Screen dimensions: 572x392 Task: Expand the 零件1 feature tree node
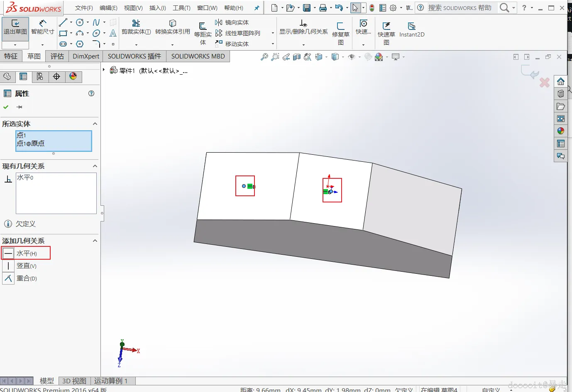click(x=104, y=70)
